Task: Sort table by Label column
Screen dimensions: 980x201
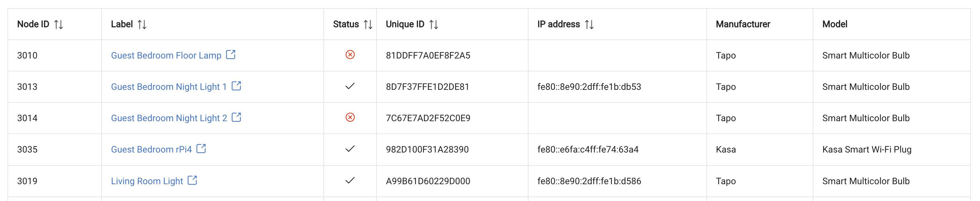Action: tap(142, 24)
